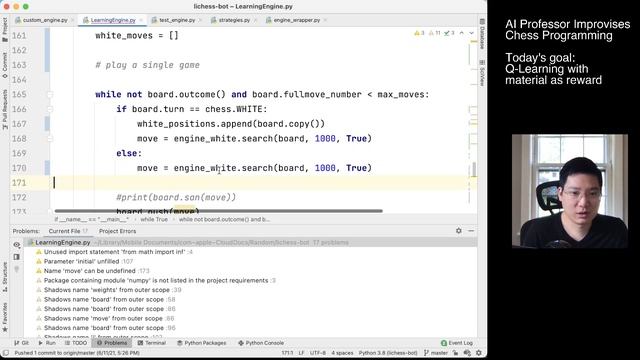Image resolution: width=640 pixels, height=360 pixels.
Task: Open the Git tool window
Action: click(21, 343)
